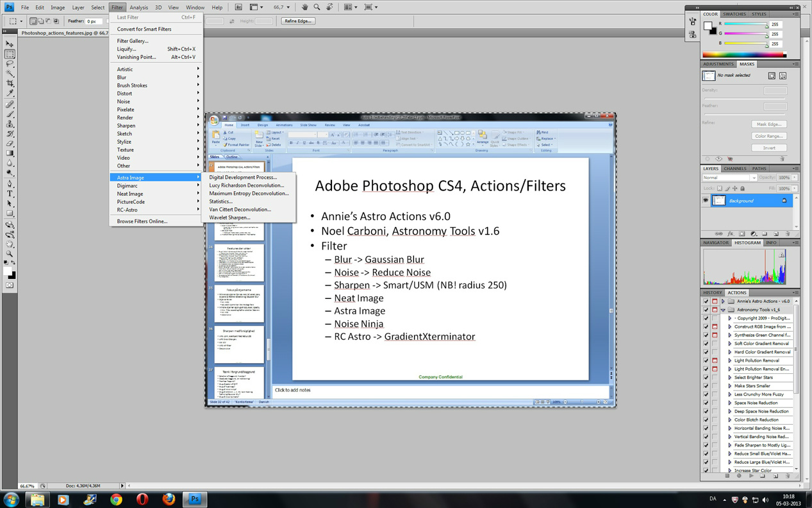The image size is (812, 508).
Task: Select the Eraser tool
Action: 10,144
